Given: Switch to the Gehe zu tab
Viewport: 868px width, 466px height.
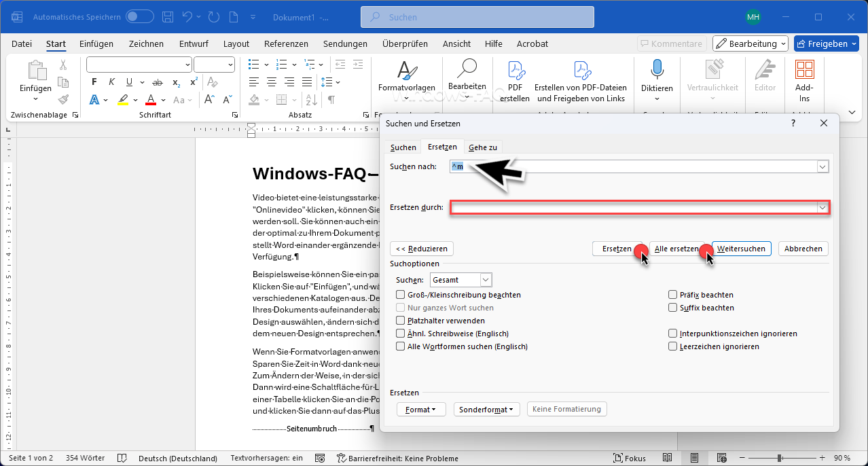Looking at the screenshot, I should click(482, 147).
